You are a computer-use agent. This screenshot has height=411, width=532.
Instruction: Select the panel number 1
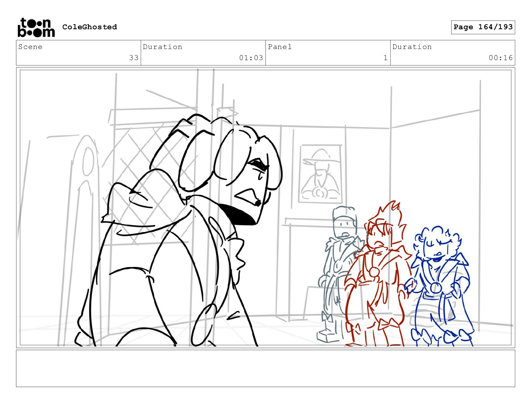tap(386, 58)
